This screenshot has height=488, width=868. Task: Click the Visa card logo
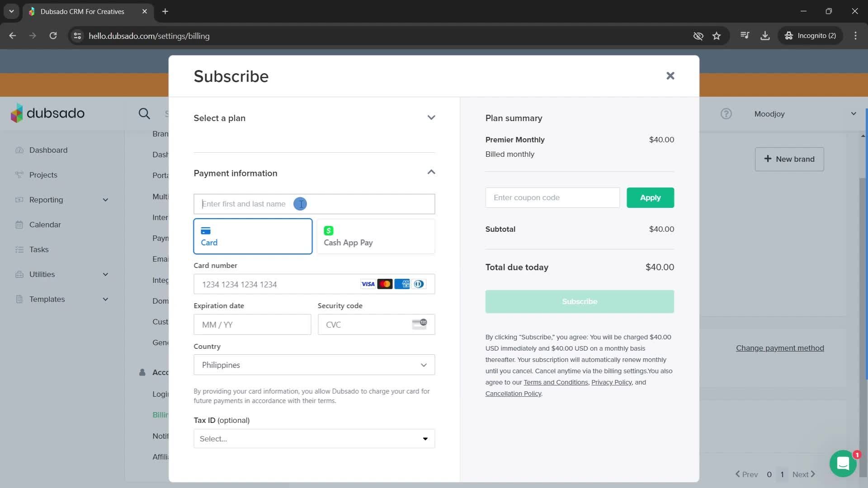[x=368, y=284]
